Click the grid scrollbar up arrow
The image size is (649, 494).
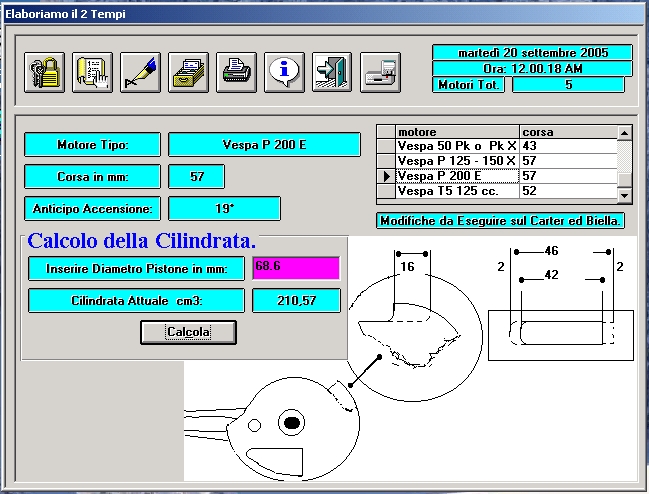(x=624, y=133)
